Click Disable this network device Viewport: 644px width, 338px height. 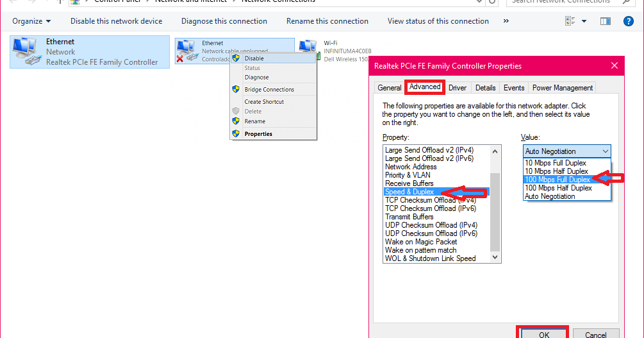(116, 21)
